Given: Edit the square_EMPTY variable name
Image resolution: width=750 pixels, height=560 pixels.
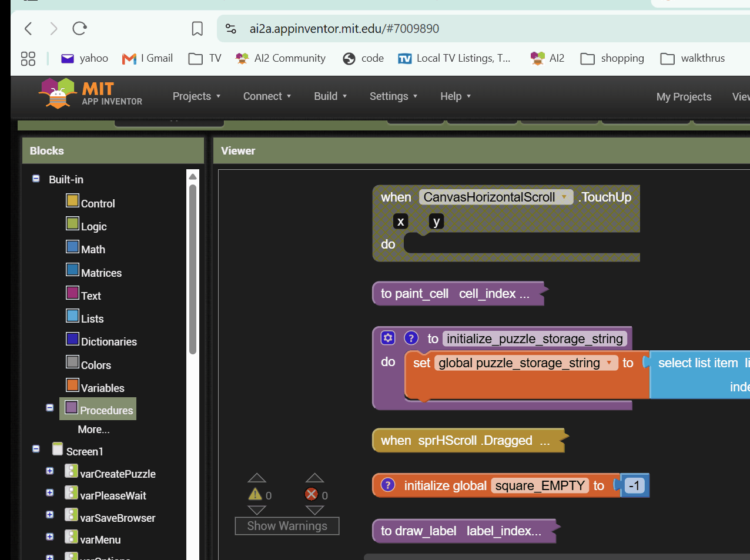Looking at the screenshot, I should [540, 485].
